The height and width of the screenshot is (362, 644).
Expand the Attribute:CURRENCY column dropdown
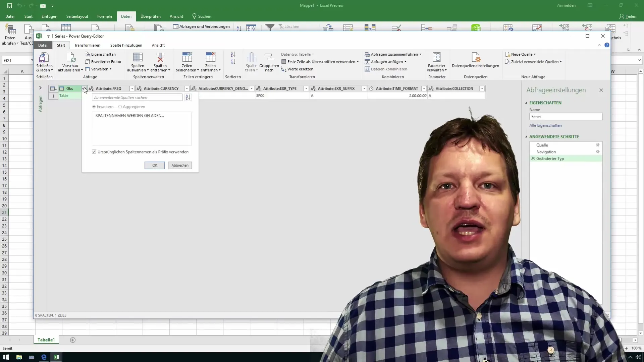186,88
